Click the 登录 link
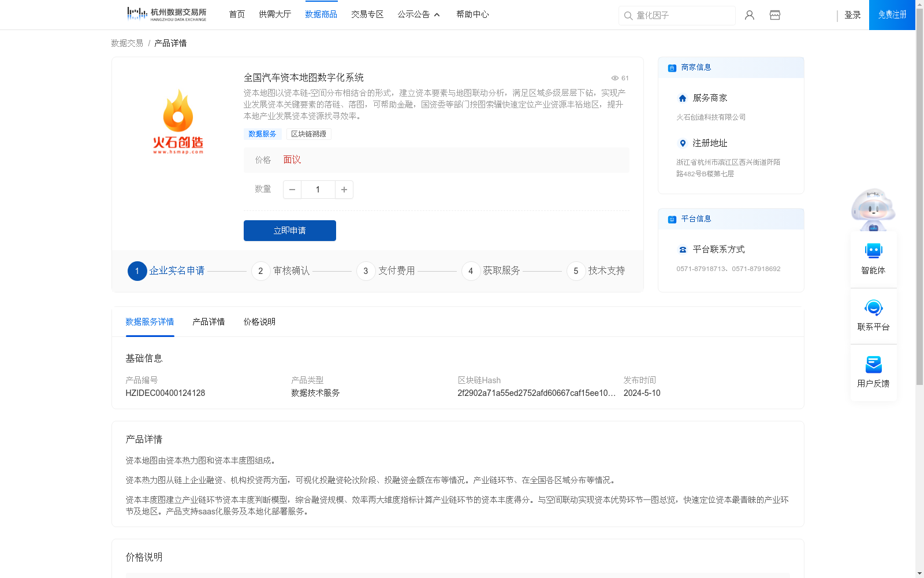924x578 pixels. click(852, 15)
